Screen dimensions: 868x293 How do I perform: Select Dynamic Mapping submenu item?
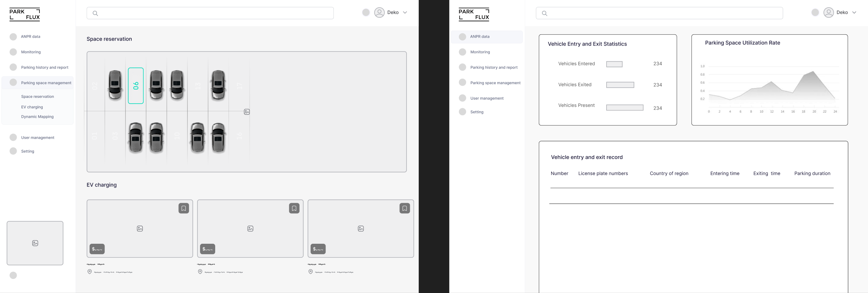point(37,117)
